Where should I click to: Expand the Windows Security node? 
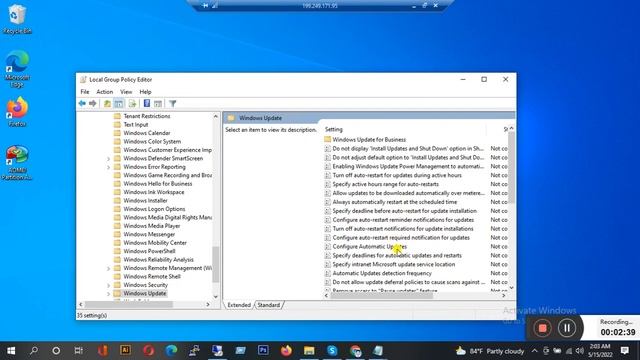[109, 285]
